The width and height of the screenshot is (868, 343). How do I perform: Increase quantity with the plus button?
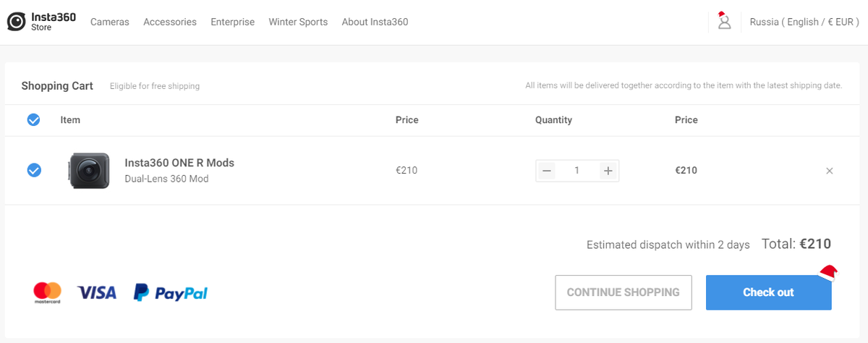[608, 171]
